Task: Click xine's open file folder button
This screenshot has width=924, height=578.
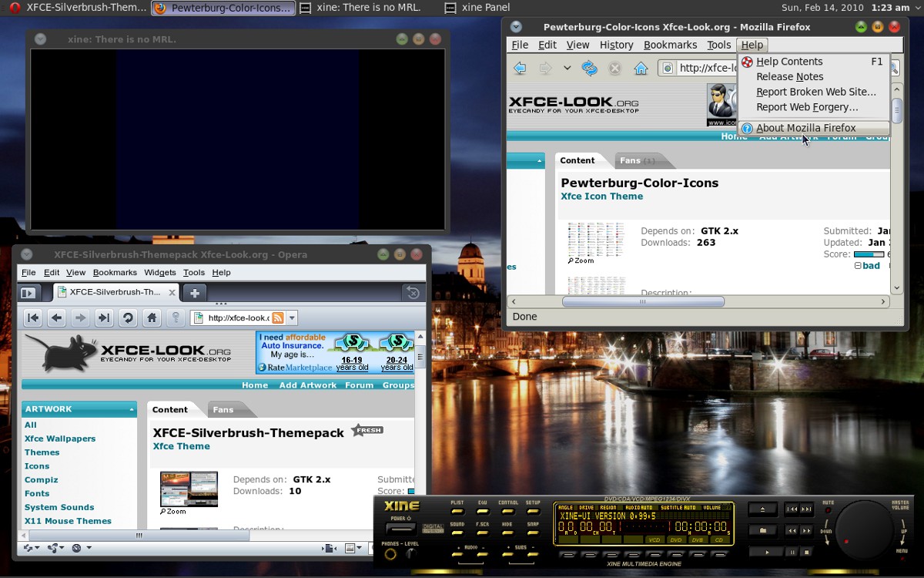Action: tap(762, 530)
